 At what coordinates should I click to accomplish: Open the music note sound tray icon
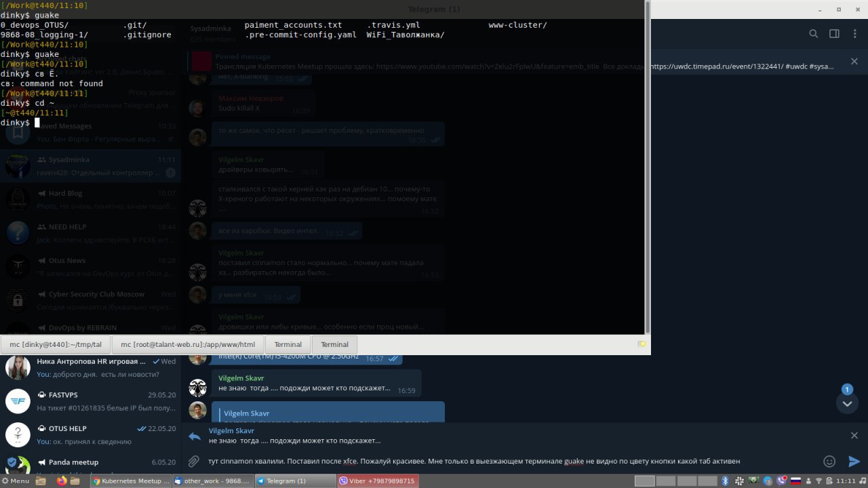click(x=862, y=481)
